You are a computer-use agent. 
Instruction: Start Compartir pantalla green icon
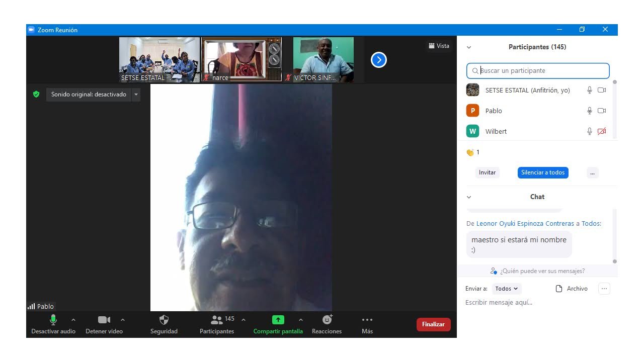pos(278,320)
